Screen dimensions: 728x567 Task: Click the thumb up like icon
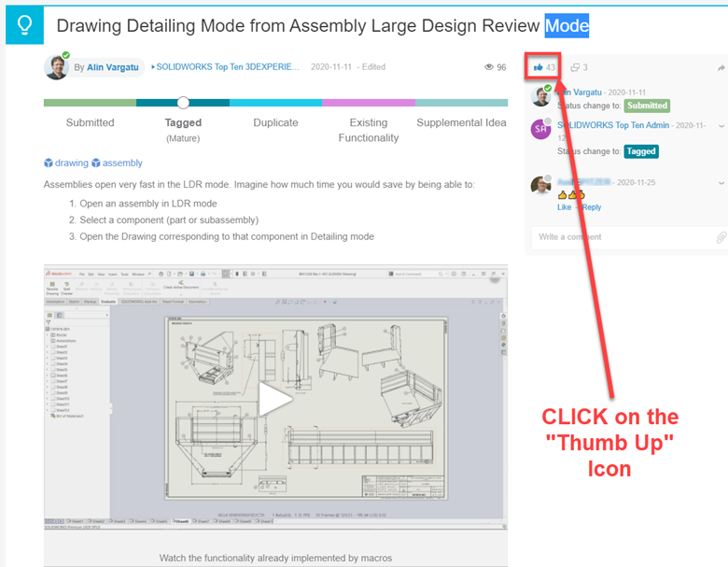coord(539,67)
